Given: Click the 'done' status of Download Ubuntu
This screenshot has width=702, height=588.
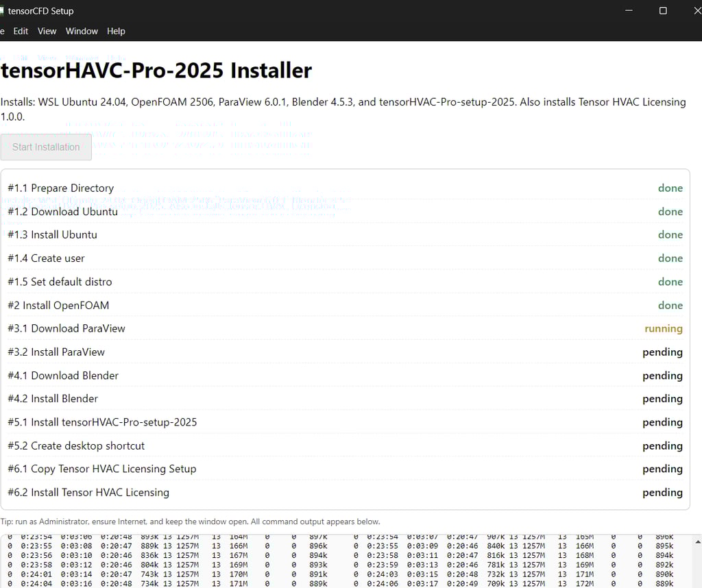Looking at the screenshot, I should tap(670, 212).
